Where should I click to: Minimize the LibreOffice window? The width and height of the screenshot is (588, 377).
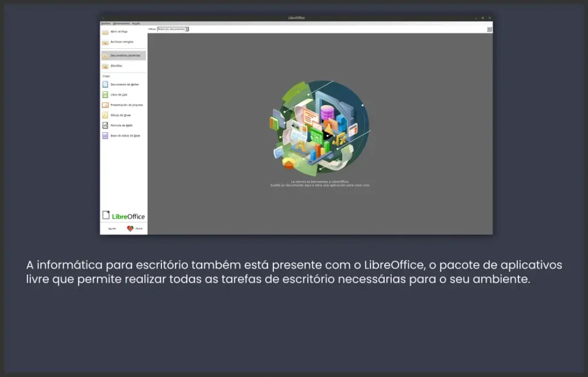[476, 18]
